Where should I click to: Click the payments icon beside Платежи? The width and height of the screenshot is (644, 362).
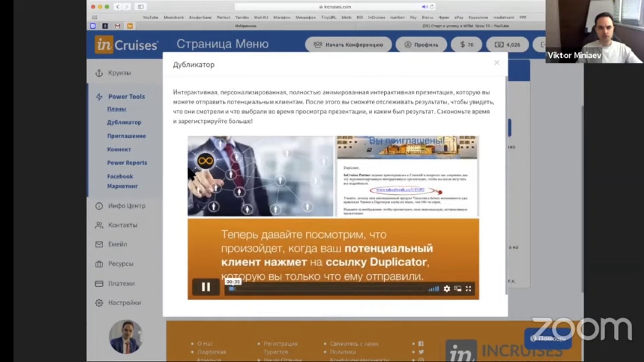[x=99, y=283]
